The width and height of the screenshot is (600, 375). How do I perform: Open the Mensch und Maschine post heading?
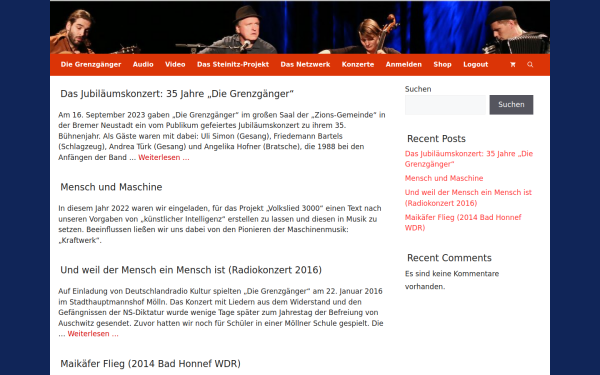click(x=111, y=187)
